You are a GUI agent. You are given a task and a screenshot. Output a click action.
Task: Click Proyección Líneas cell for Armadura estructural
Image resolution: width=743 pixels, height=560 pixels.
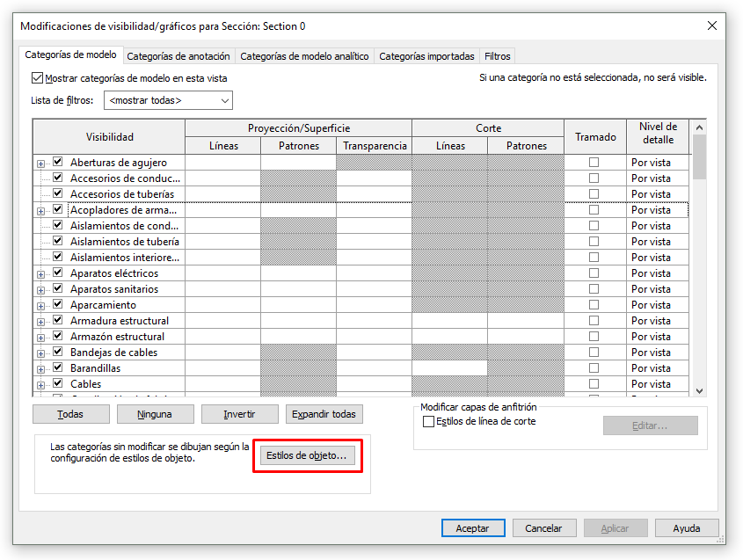(x=222, y=320)
